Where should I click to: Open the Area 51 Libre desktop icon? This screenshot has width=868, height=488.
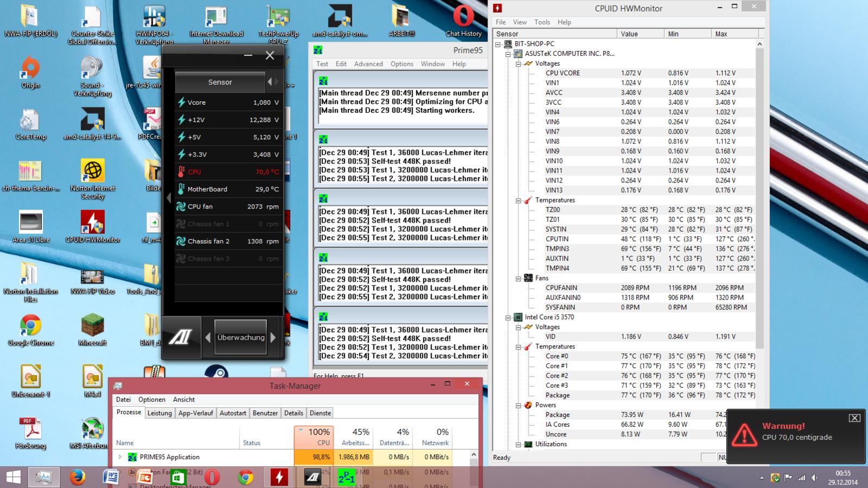[x=30, y=227]
